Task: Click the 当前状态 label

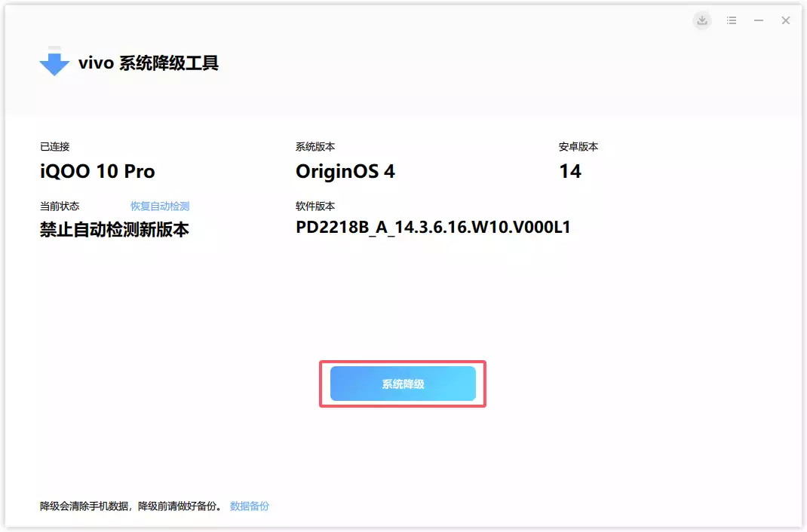Action: click(x=60, y=206)
